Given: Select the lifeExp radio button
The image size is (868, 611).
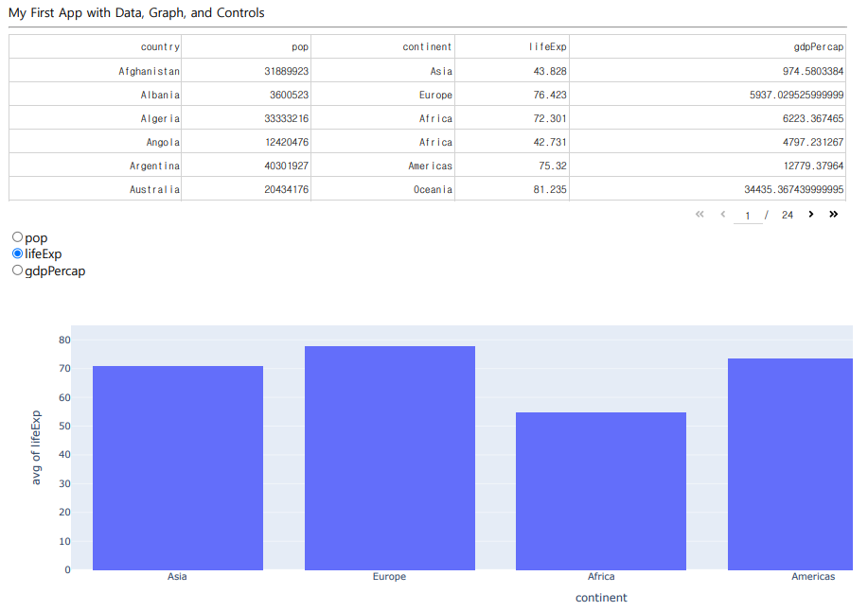Looking at the screenshot, I should click(x=18, y=253).
